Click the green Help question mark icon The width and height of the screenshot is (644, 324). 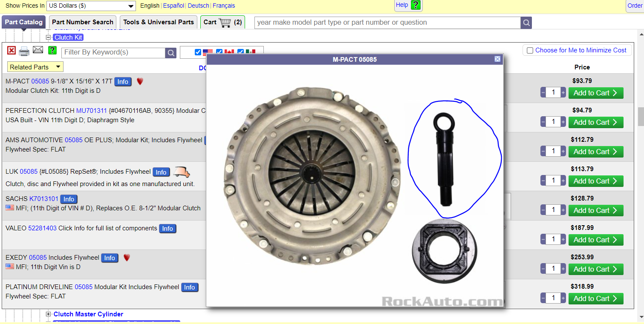click(x=416, y=5)
